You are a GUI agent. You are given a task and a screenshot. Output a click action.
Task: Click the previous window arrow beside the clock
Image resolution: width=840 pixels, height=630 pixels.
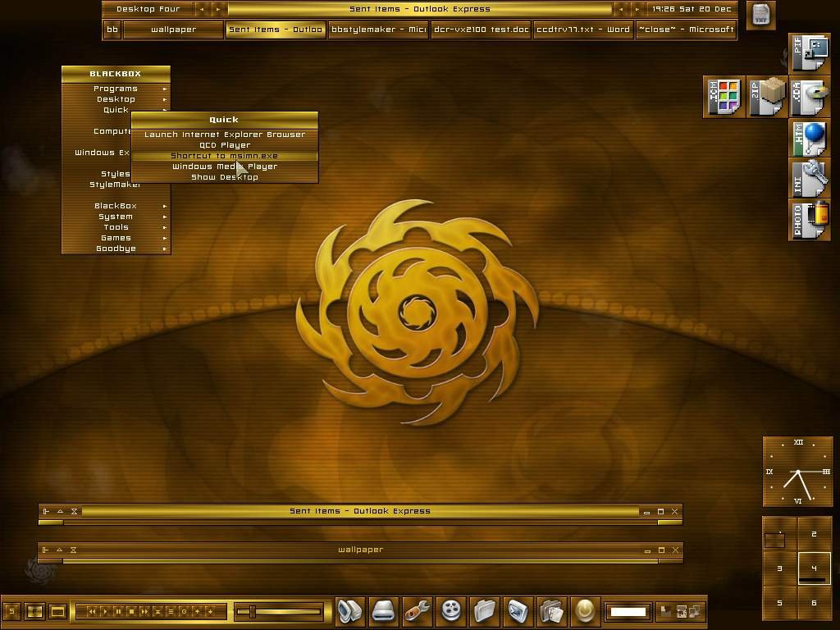(x=621, y=9)
